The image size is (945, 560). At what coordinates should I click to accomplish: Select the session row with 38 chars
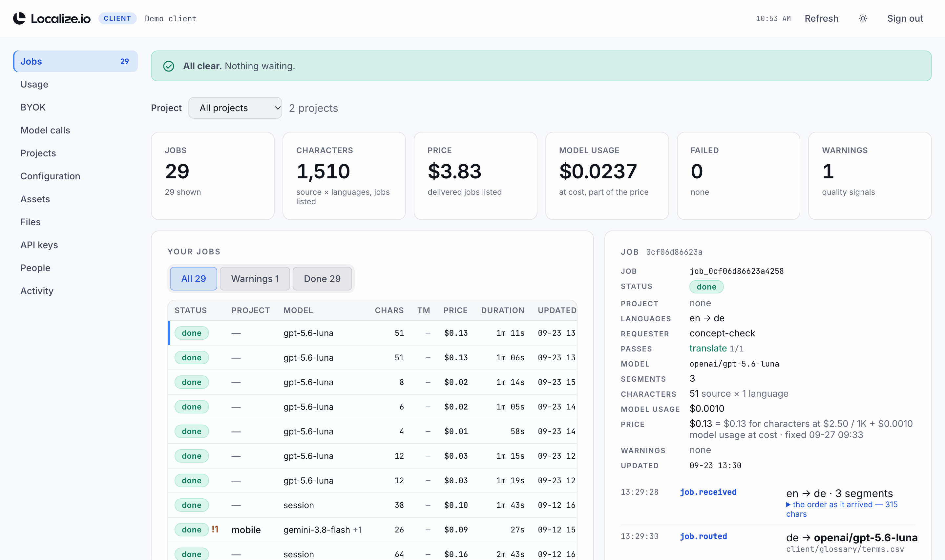(x=372, y=505)
